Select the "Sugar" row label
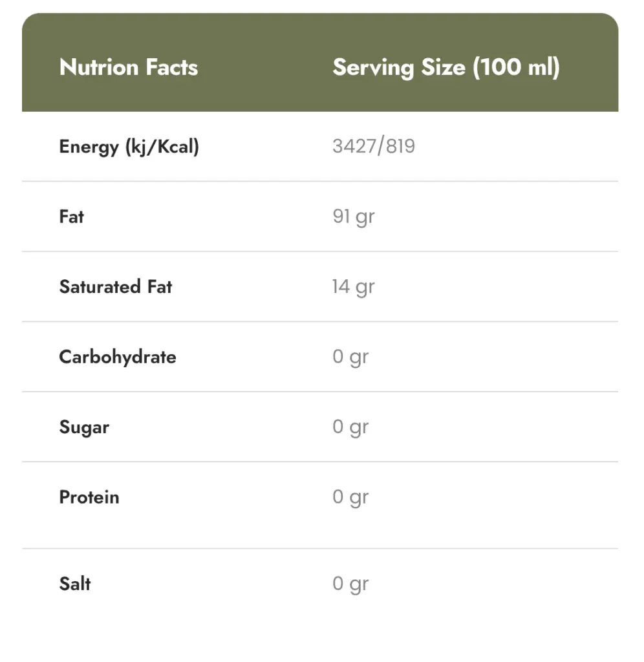 click(84, 427)
